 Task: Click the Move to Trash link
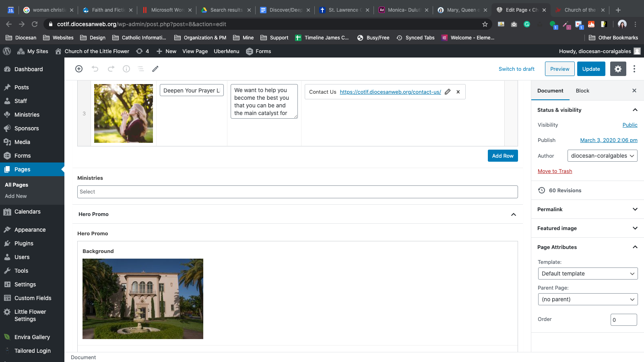(x=555, y=171)
